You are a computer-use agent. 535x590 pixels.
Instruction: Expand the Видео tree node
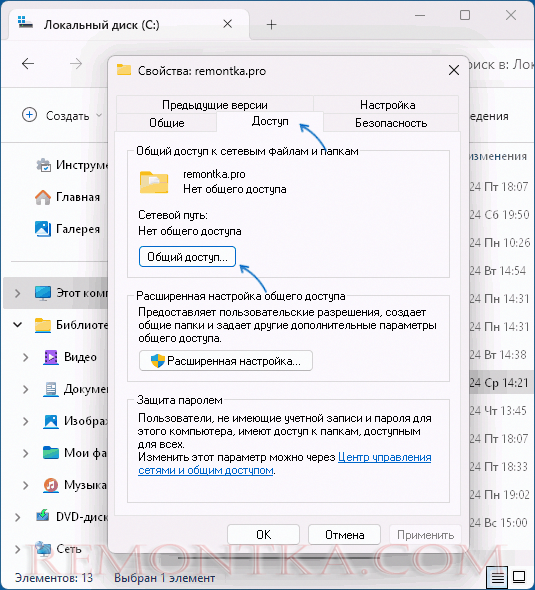pyautogui.click(x=25, y=357)
